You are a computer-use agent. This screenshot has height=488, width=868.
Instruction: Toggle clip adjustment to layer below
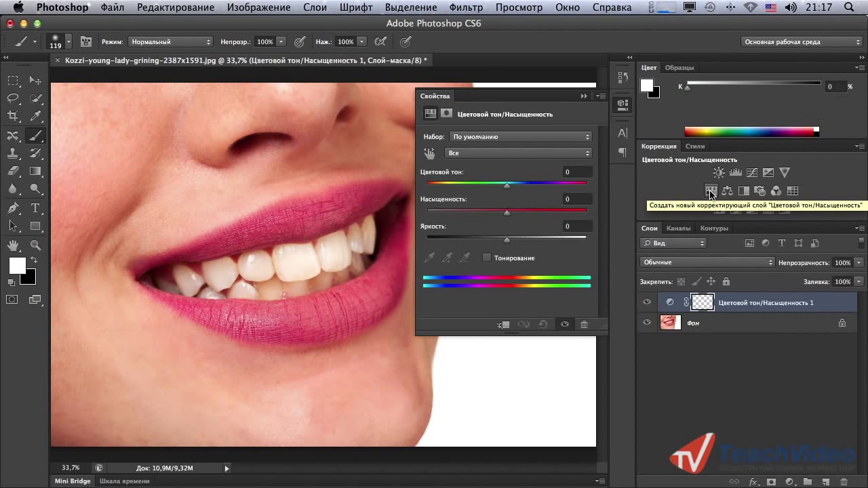pyautogui.click(x=503, y=325)
